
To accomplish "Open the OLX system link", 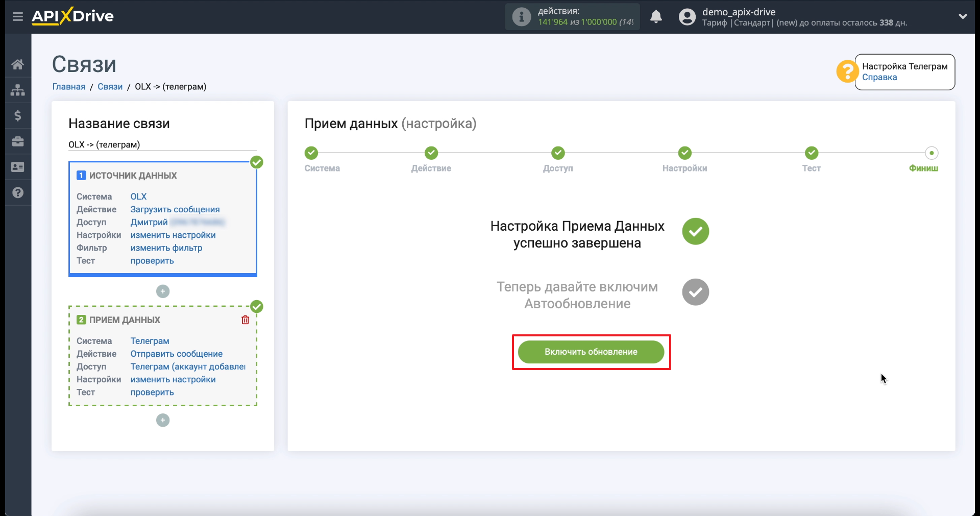I will point(138,196).
